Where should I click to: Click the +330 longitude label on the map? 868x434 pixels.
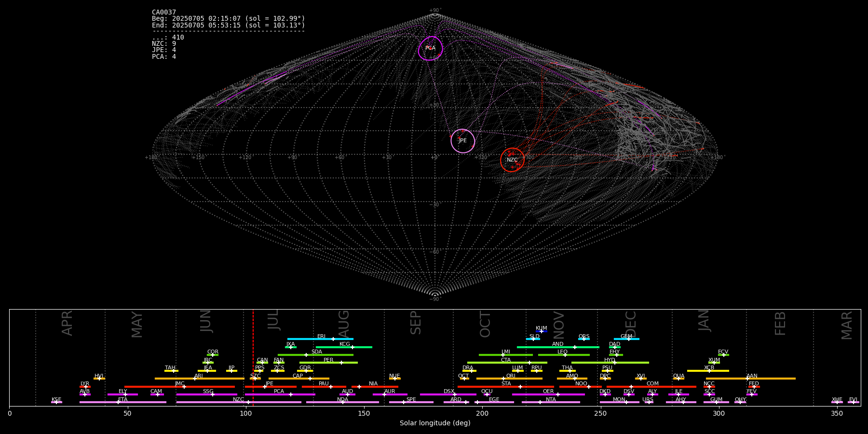(x=481, y=157)
